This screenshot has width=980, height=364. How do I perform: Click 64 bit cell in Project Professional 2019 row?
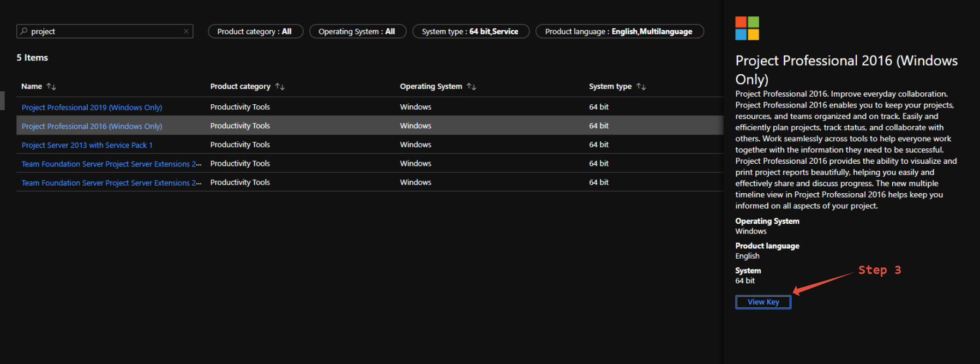click(599, 107)
